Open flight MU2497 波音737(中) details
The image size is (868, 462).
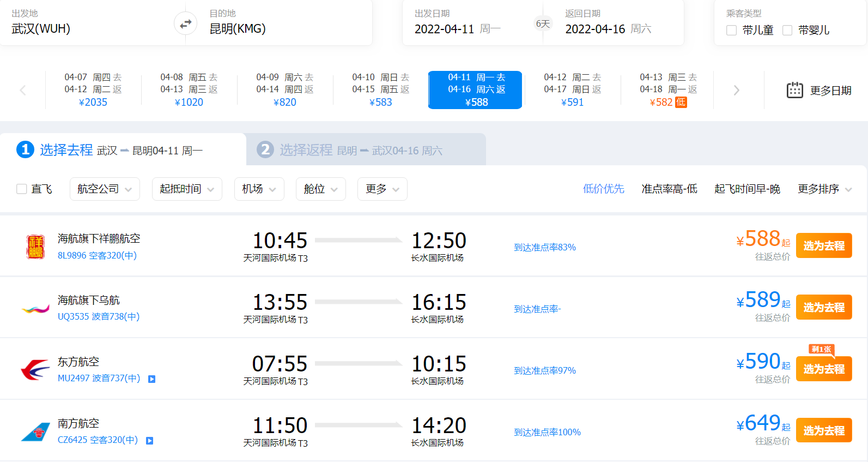(x=99, y=378)
